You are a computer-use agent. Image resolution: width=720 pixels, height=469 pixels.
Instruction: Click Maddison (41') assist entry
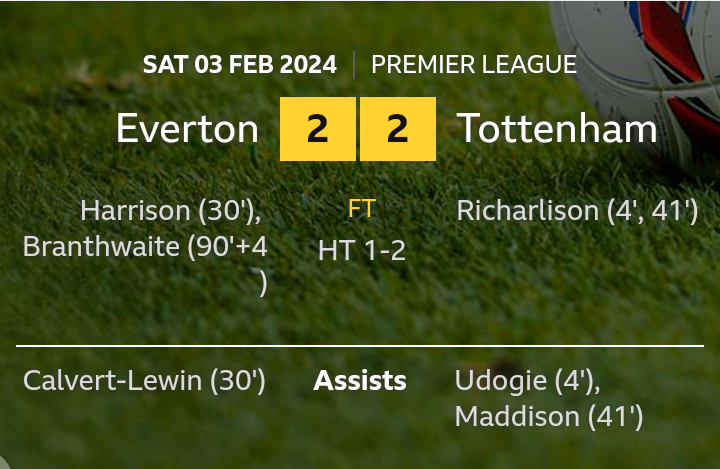click(x=548, y=416)
